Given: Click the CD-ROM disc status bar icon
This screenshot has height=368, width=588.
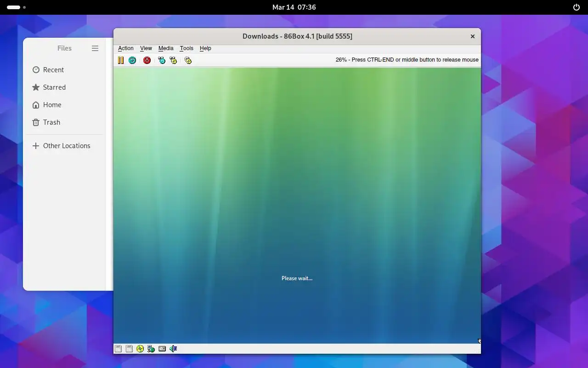Looking at the screenshot, I should coord(140,349).
